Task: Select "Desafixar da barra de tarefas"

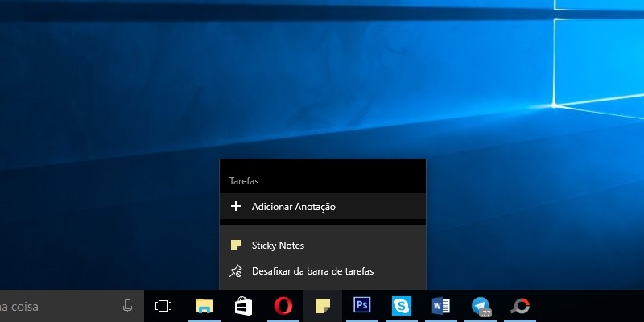Action: tap(312, 271)
